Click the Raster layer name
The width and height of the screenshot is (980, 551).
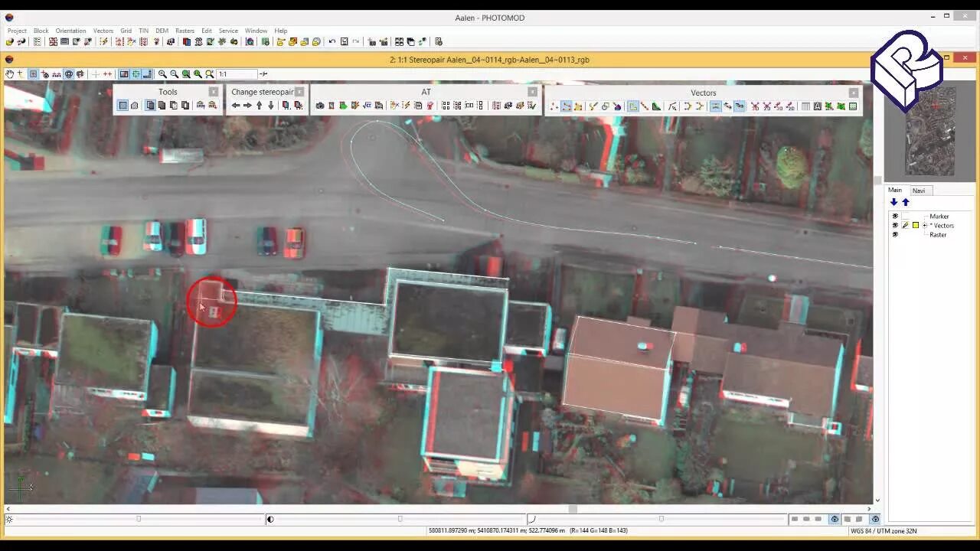938,235
